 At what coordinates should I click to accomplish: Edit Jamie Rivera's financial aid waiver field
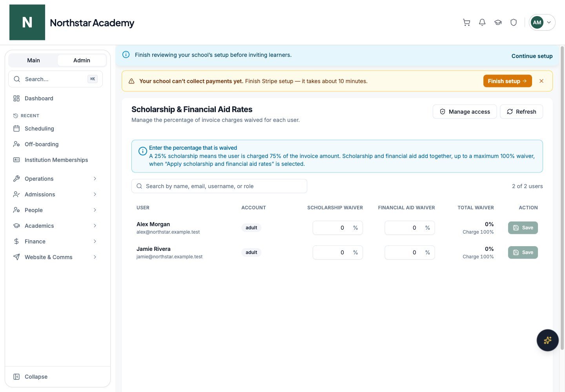[410, 252]
